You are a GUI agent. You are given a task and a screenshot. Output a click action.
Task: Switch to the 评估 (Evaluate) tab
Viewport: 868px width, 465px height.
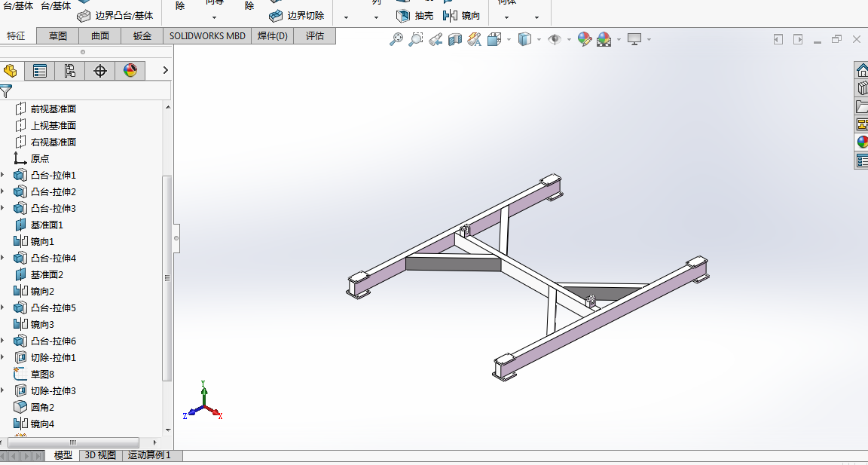(314, 36)
